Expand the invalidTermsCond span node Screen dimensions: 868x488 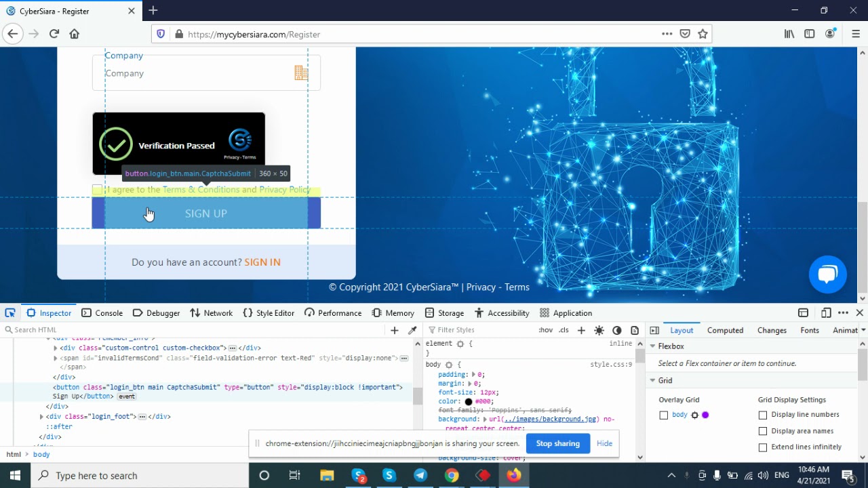56,358
